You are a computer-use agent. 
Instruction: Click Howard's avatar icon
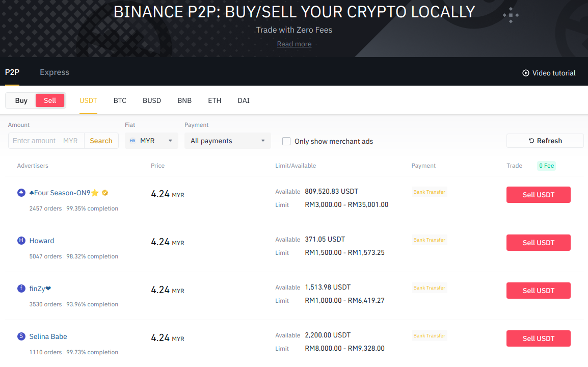(x=21, y=241)
